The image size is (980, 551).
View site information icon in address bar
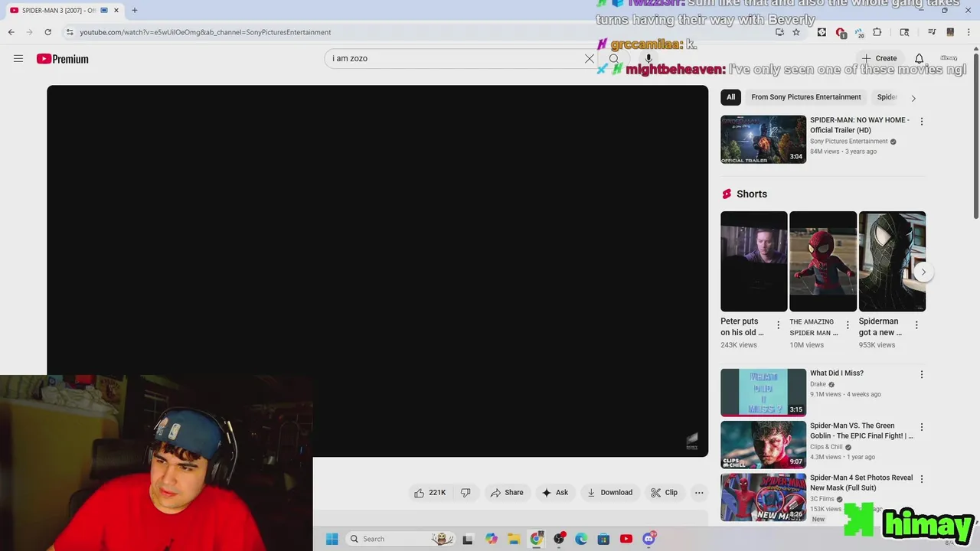(70, 32)
